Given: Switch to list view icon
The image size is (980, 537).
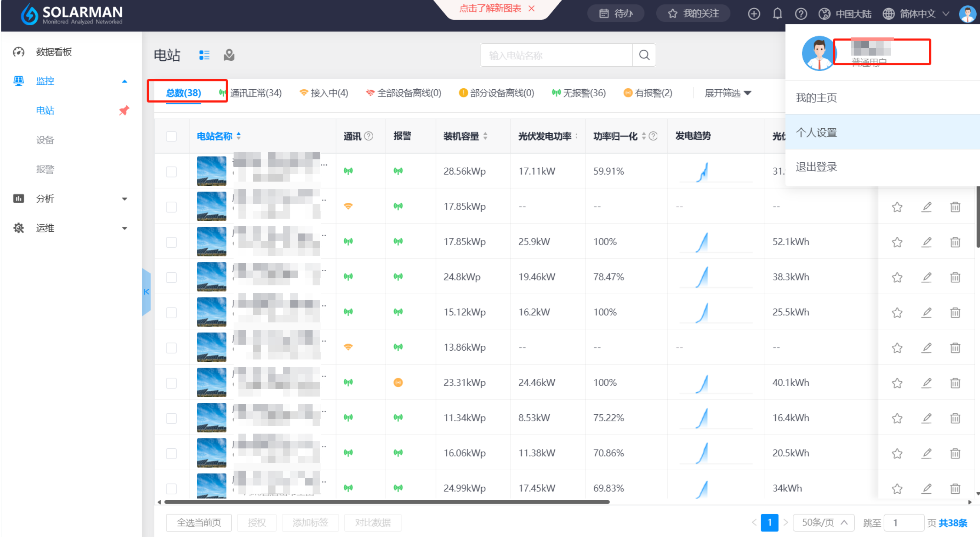Looking at the screenshot, I should click(x=204, y=55).
